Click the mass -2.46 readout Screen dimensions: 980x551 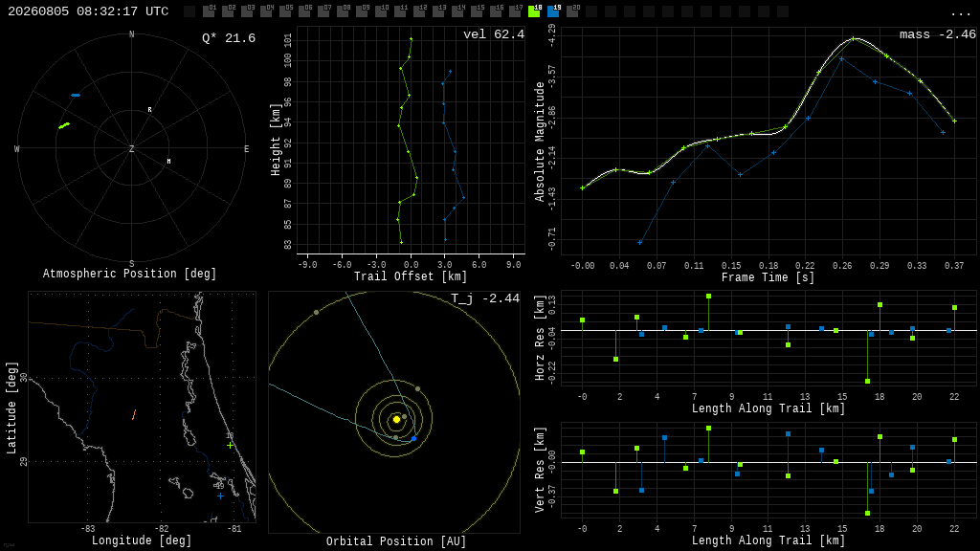point(938,34)
